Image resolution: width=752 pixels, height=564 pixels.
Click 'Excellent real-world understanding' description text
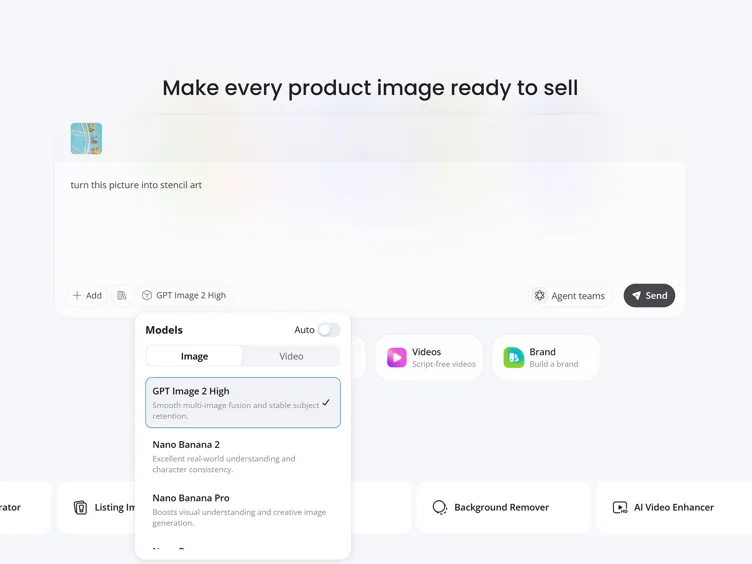(223, 464)
